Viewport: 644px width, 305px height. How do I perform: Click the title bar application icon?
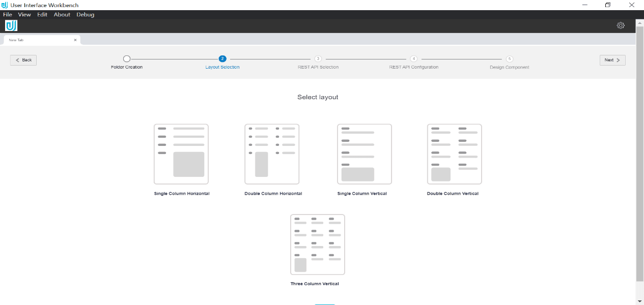[5, 5]
